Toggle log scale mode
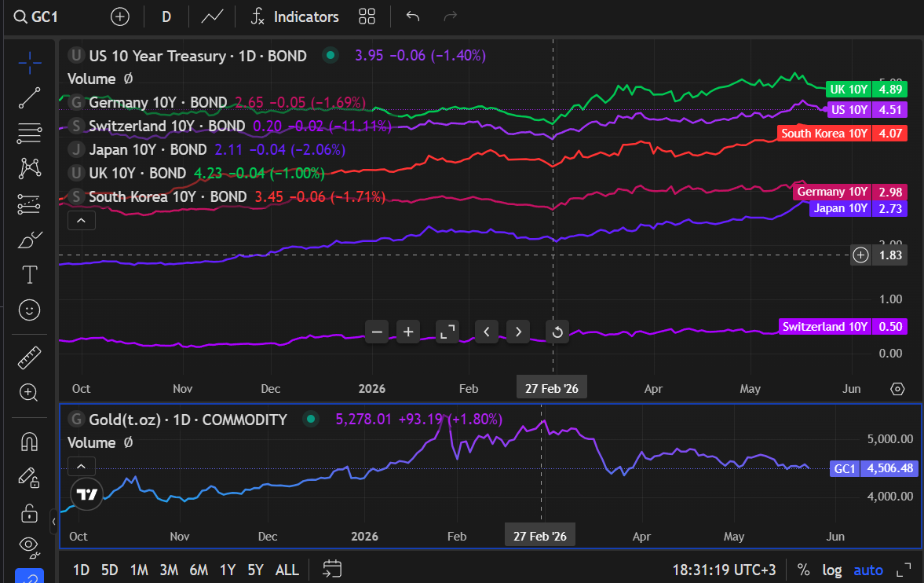This screenshot has width=924, height=583. (x=832, y=570)
